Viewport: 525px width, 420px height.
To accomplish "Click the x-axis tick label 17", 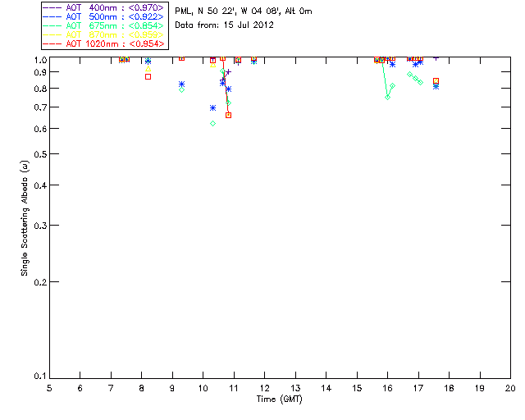I will (x=418, y=388).
